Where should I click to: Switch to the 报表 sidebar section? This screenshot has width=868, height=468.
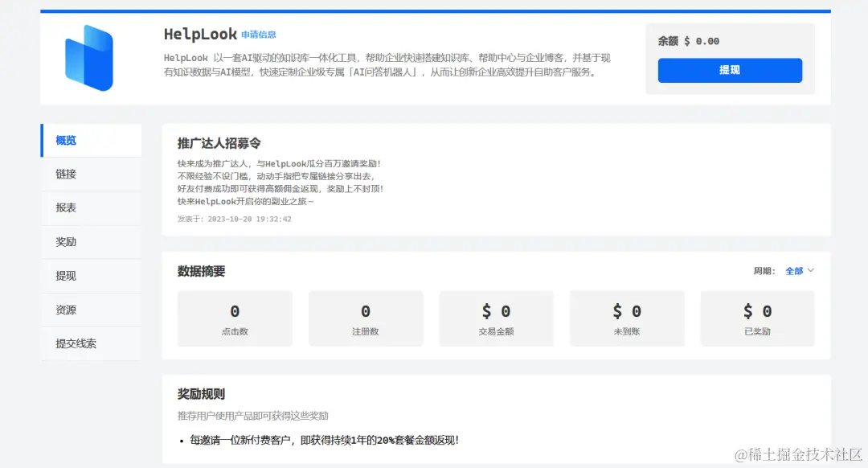(x=65, y=207)
